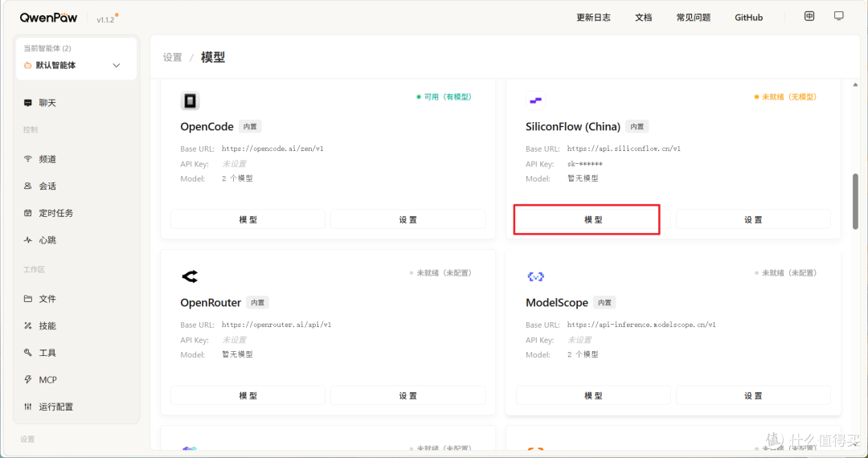This screenshot has width=868, height=458.
Task: Click the 技能 wand icon
Action: pos(27,325)
